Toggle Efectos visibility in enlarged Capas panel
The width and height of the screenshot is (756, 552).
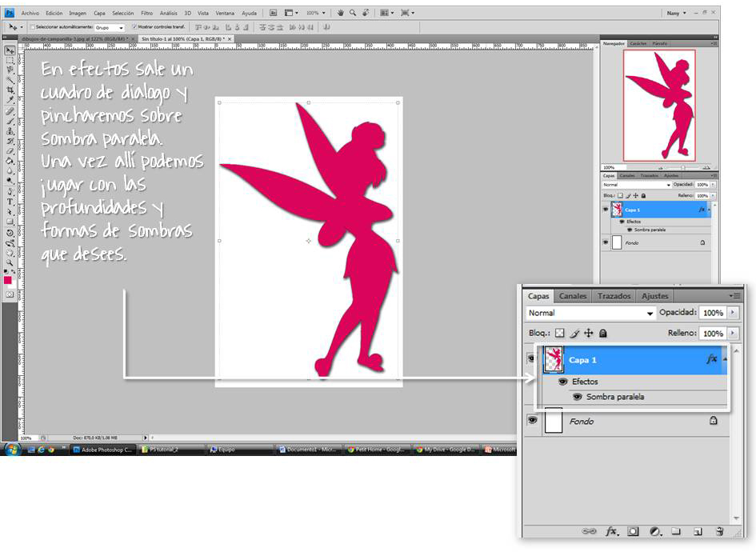tap(562, 382)
